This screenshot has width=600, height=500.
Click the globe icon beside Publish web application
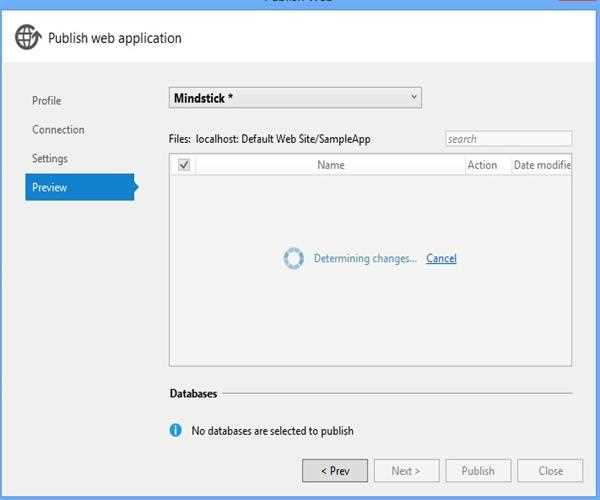coord(28,38)
